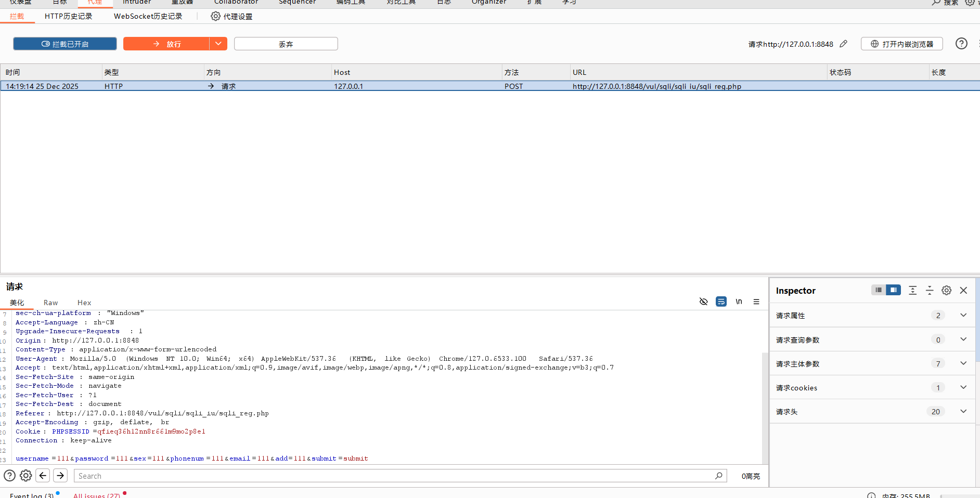Screen dimensions: 980x498
Task: Click the Inspector collapse all sections icon
Action: 930,291
